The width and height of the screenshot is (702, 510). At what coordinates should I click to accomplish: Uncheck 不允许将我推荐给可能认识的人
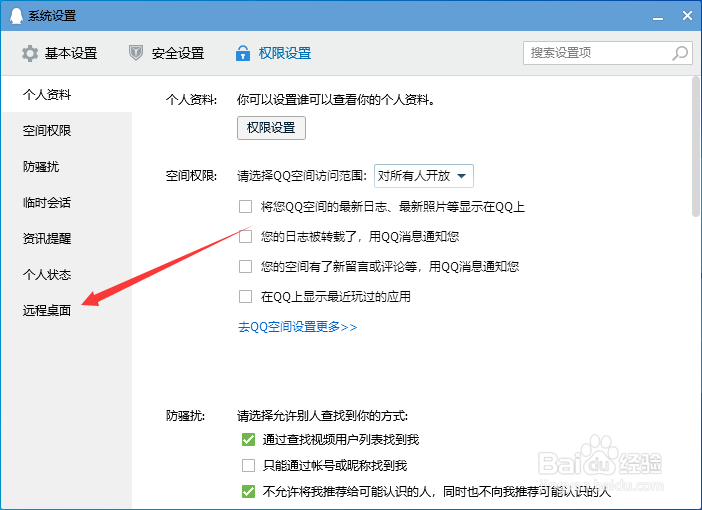(x=248, y=492)
